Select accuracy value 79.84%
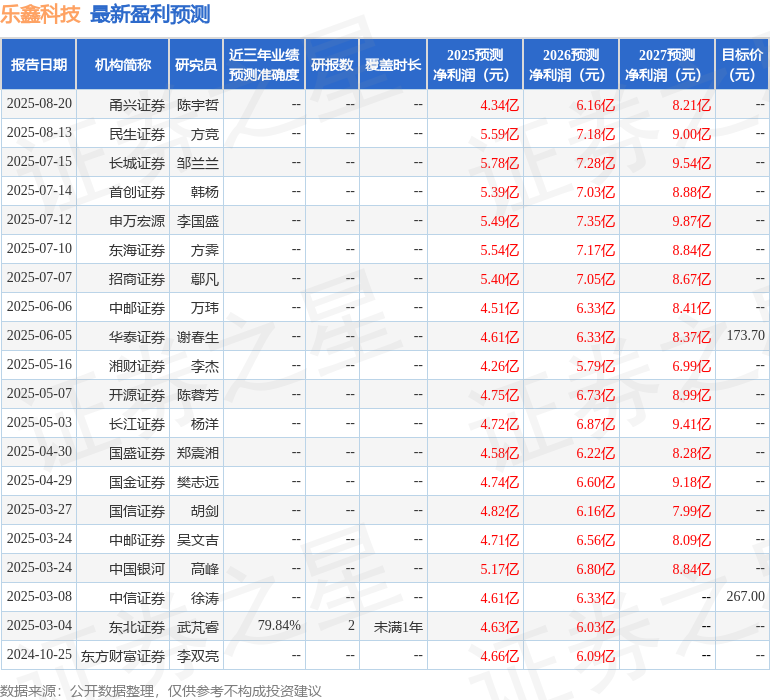 pyautogui.click(x=279, y=625)
